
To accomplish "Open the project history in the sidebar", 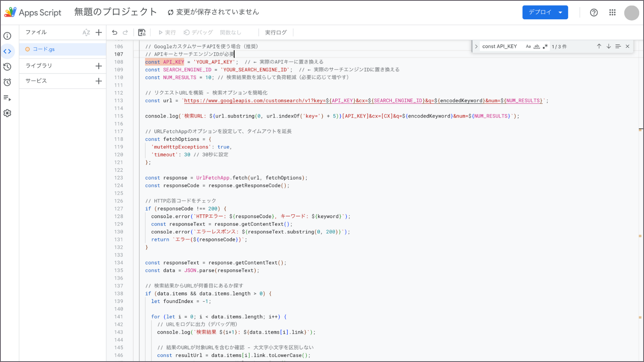I will [x=7, y=67].
